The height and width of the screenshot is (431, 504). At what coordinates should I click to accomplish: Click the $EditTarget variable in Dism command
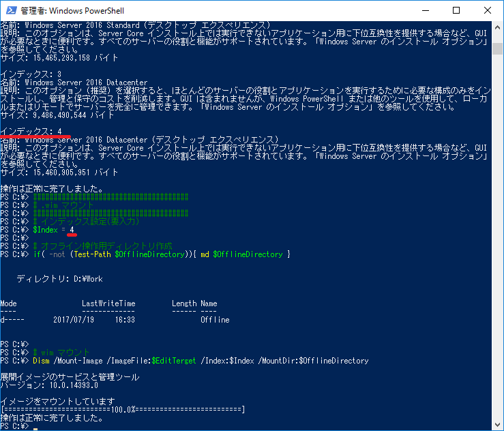(x=174, y=361)
